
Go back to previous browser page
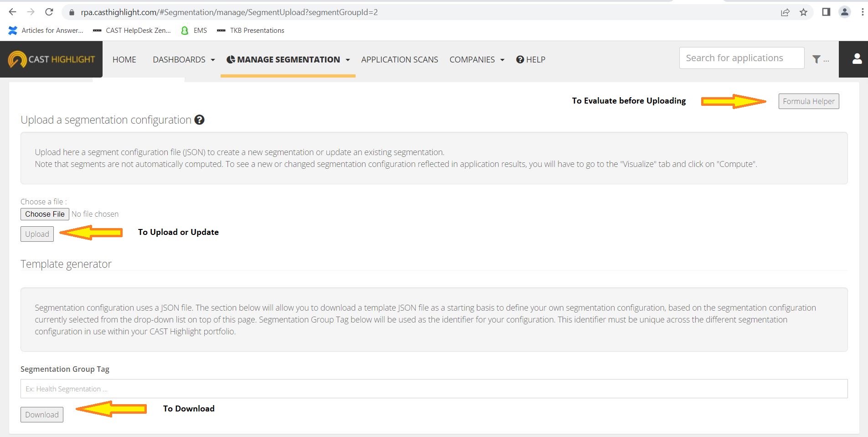pos(13,12)
